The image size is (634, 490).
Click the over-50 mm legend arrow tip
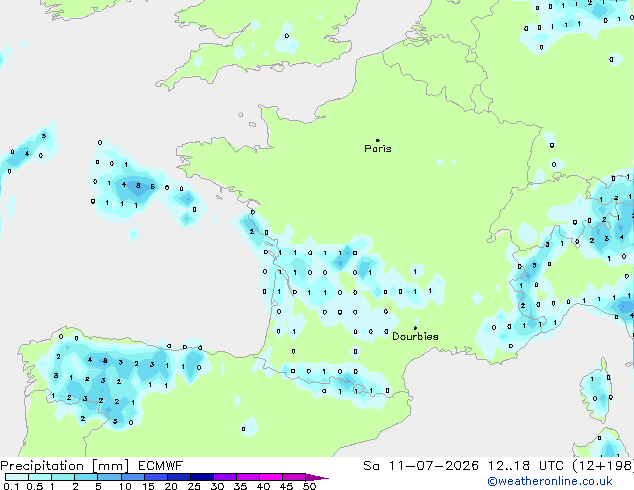point(317,477)
